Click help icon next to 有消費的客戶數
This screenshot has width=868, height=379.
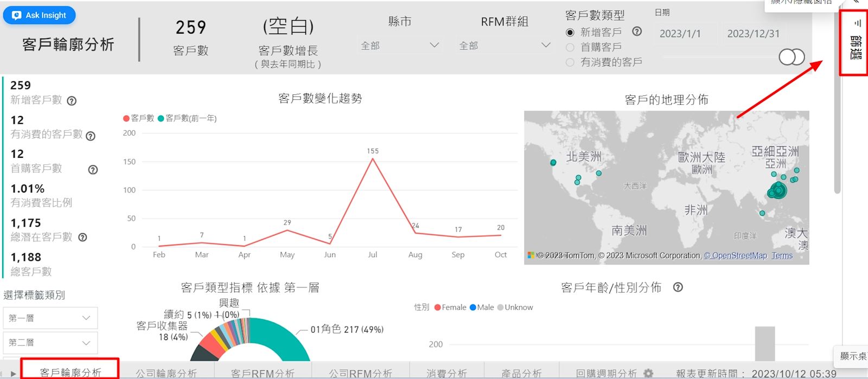coord(91,136)
